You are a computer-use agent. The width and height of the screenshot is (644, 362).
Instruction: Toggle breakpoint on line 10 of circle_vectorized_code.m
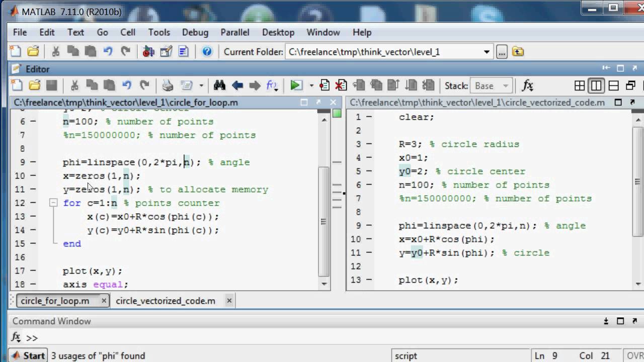coord(369,239)
